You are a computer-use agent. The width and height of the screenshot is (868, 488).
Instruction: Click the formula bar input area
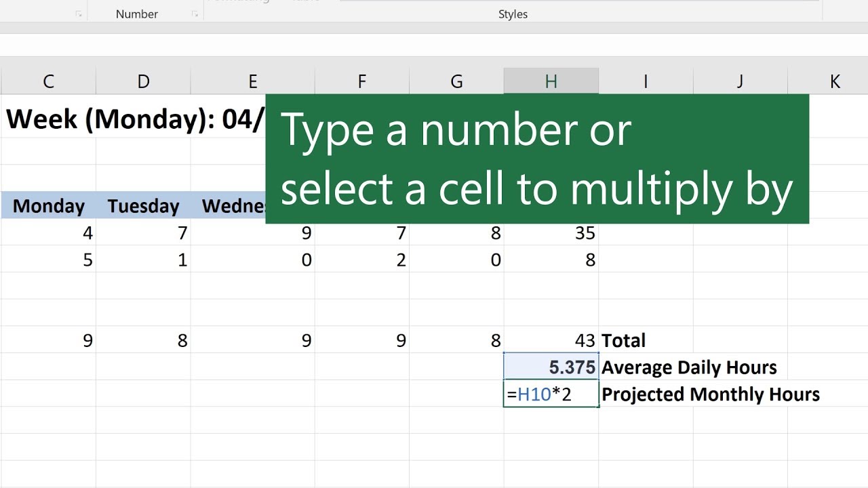(434, 45)
